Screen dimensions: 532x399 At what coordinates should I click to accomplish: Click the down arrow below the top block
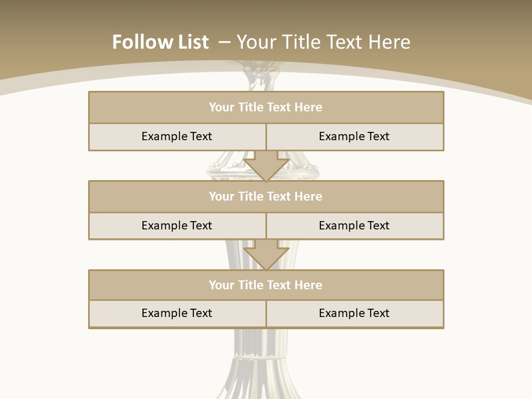click(266, 165)
